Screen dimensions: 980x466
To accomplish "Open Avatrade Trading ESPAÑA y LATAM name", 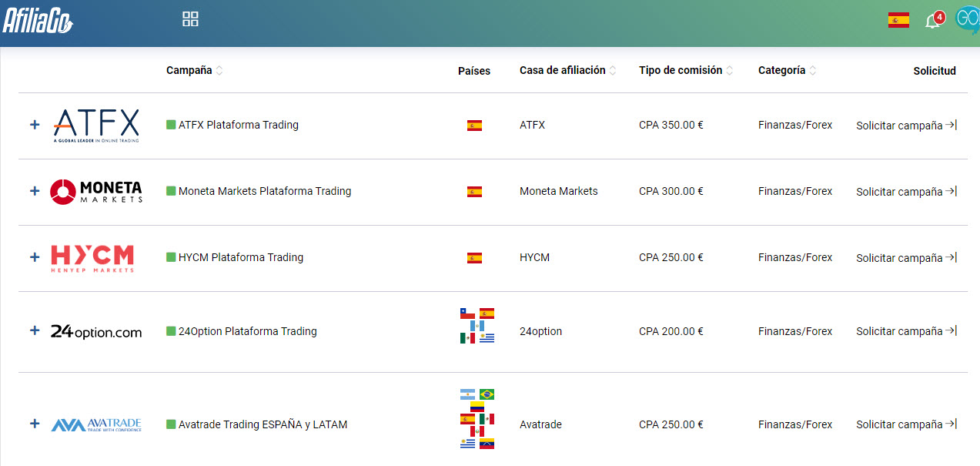I will coord(263,424).
